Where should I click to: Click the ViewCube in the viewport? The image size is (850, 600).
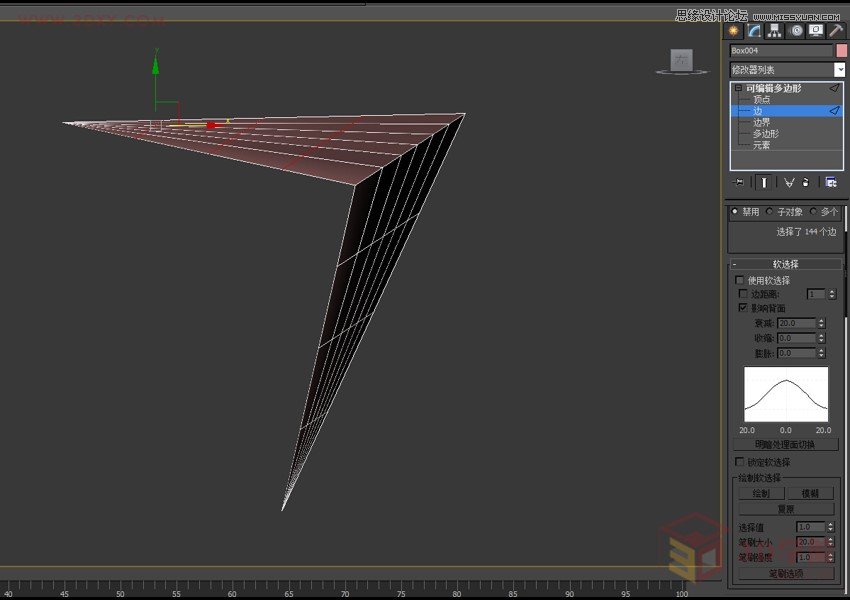tap(681, 60)
